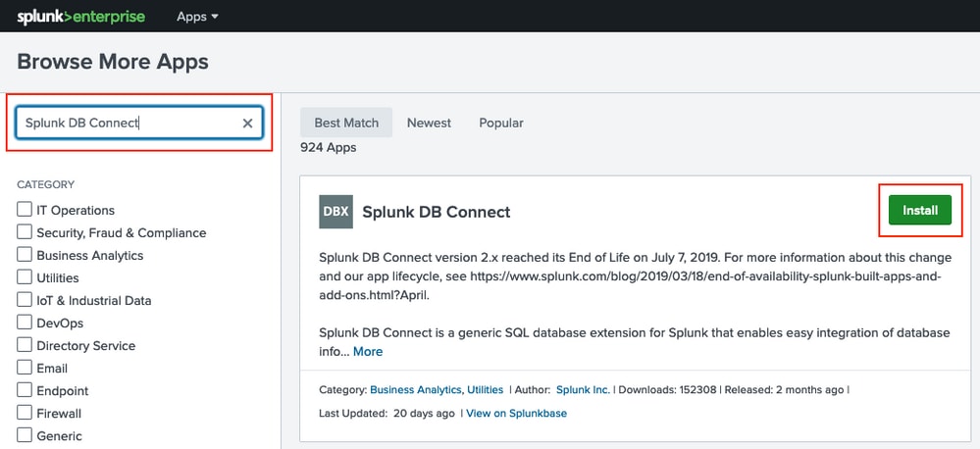Check the Firewall category checkbox

pos(25,412)
